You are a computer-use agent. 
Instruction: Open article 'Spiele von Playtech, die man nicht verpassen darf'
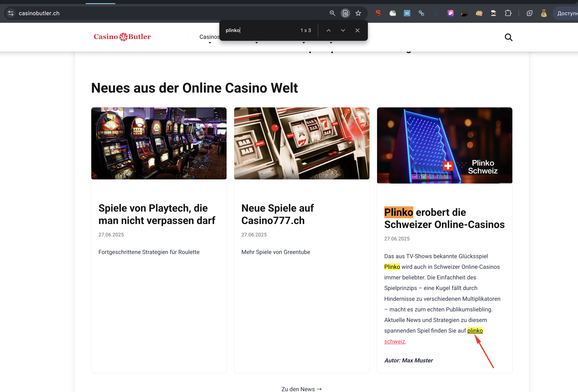pyautogui.click(x=157, y=214)
